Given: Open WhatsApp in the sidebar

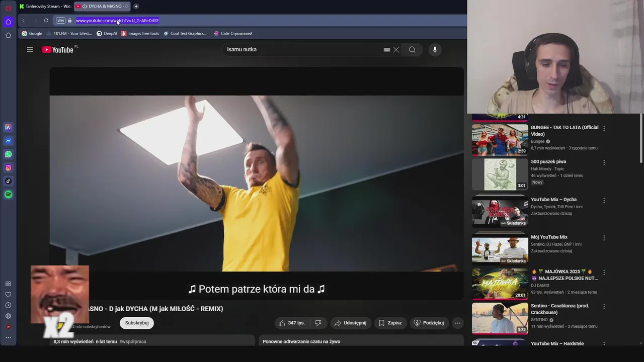Looking at the screenshot, I should pyautogui.click(x=8, y=154).
